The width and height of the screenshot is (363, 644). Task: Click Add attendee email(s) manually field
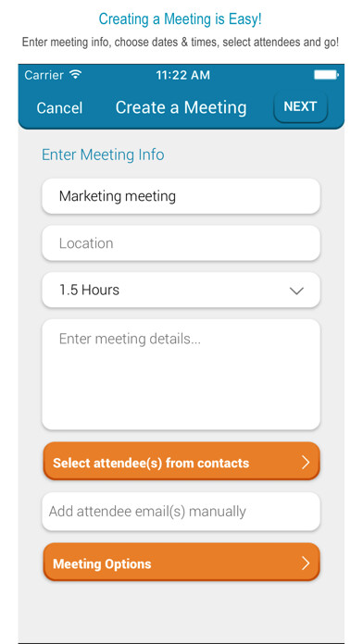tap(181, 512)
